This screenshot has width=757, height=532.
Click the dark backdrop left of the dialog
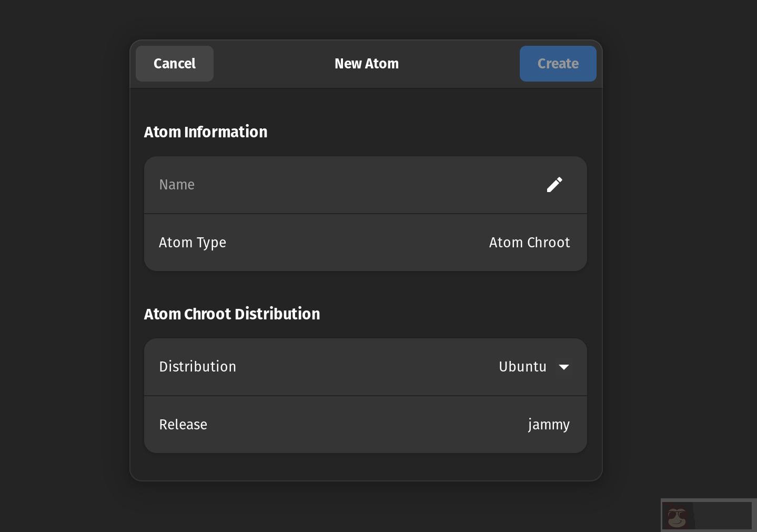63,263
